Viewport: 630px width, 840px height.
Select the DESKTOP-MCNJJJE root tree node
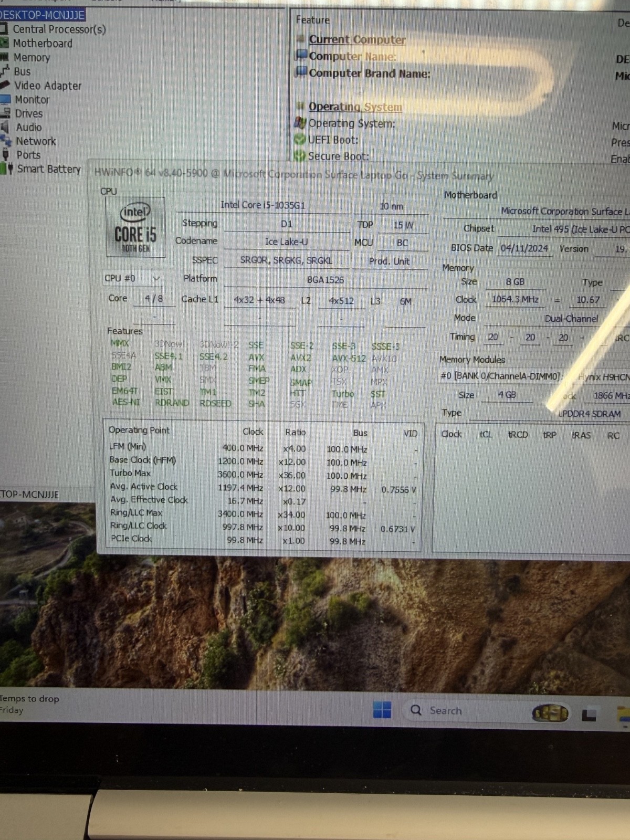42,15
